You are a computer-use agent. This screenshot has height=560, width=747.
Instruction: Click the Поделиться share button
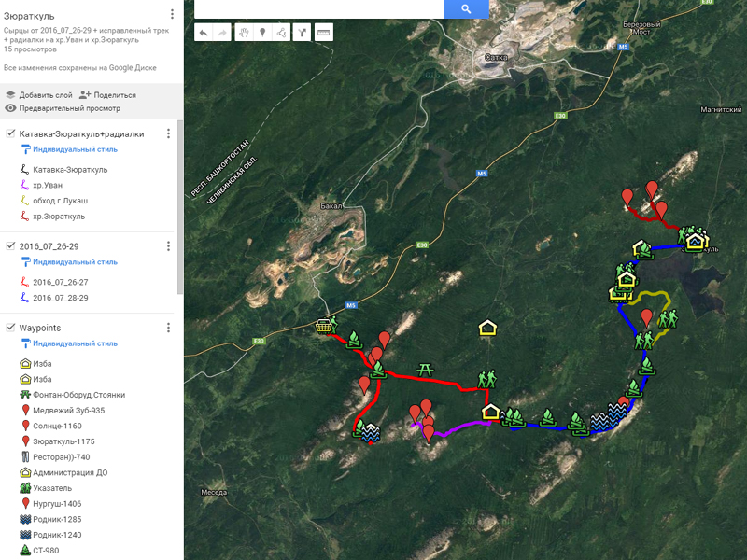tap(107, 94)
